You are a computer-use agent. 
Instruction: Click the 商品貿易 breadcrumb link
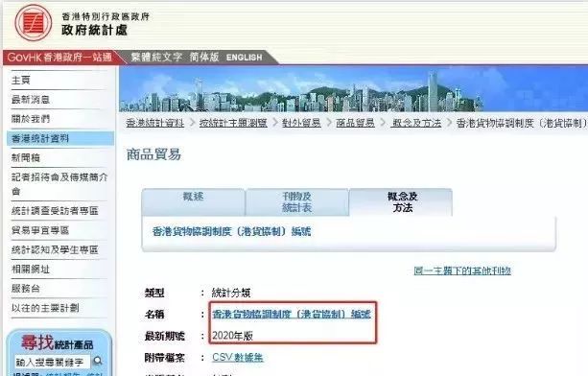(x=355, y=123)
